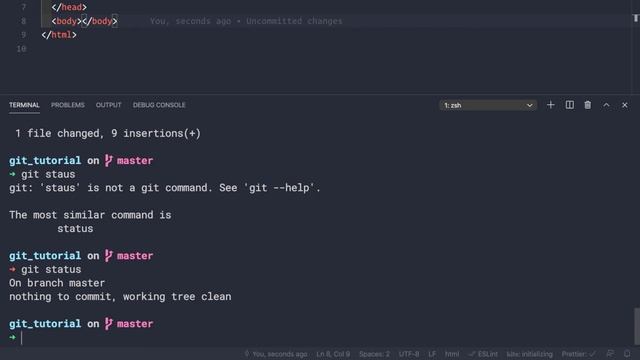Click the body tag on line 8

pyautogui.click(x=84, y=21)
